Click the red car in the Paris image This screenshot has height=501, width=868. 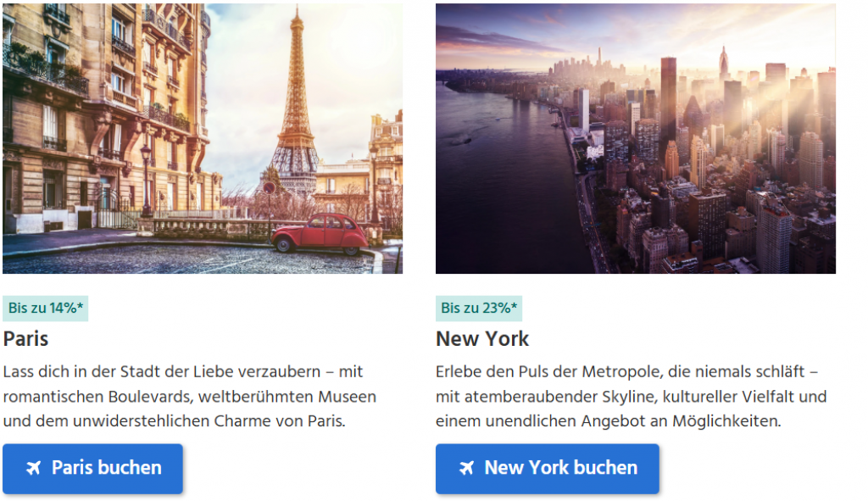point(320,234)
